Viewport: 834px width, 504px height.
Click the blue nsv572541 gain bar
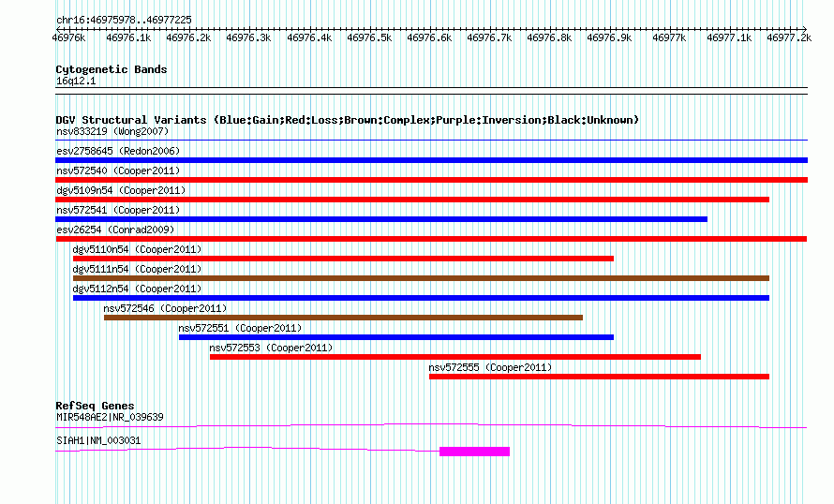click(381, 219)
